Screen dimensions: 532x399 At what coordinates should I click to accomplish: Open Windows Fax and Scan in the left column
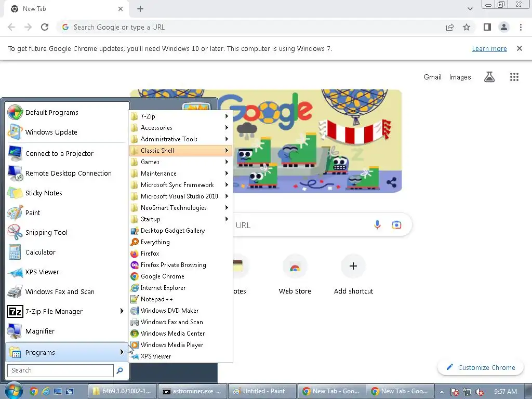[67, 291]
